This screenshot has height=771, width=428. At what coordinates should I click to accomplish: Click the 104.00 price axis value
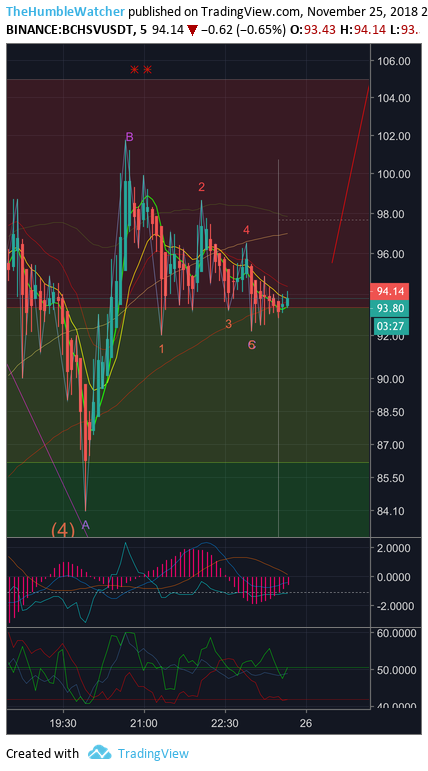[x=395, y=98]
